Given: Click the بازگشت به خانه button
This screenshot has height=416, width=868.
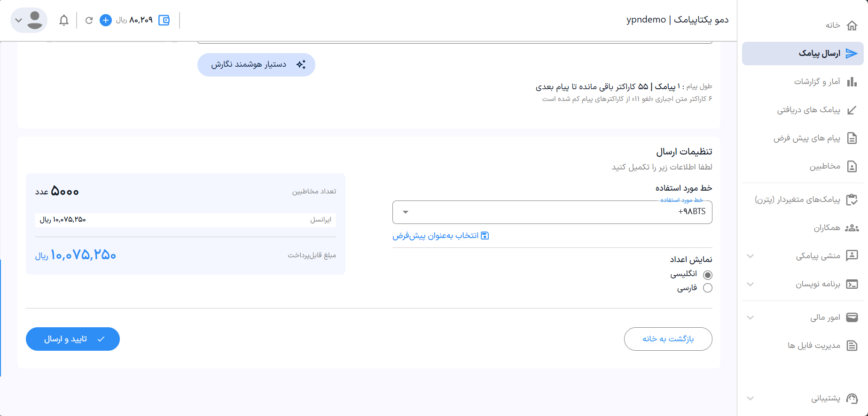Looking at the screenshot, I should [x=668, y=339].
